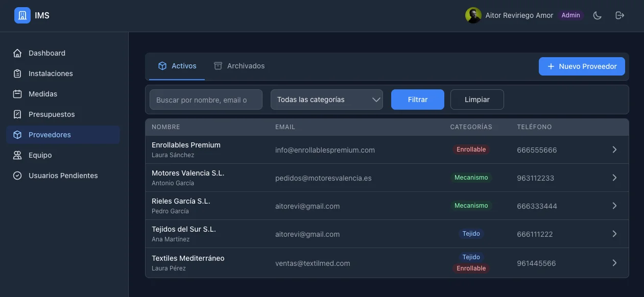The height and width of the screenshot is (297, 644).
Task: Select Equipo in the sidebar
Action: [x=40, y=155]
